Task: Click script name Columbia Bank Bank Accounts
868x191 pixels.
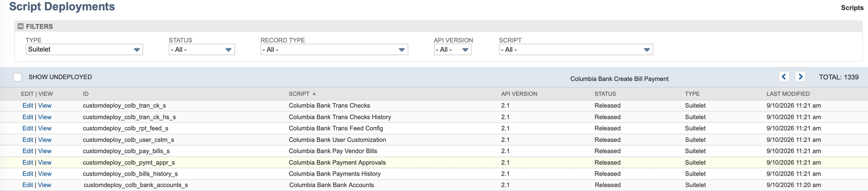Action: pos(331,185)
